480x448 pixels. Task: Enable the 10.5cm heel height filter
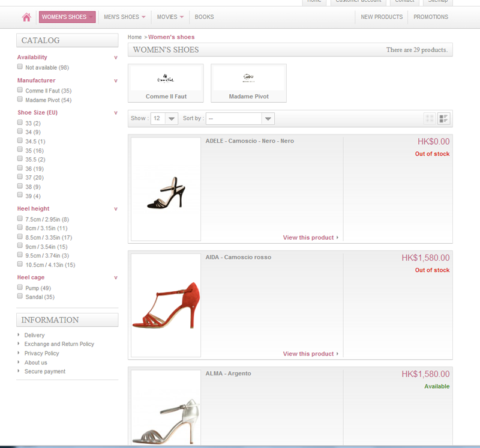pos(20,264)
